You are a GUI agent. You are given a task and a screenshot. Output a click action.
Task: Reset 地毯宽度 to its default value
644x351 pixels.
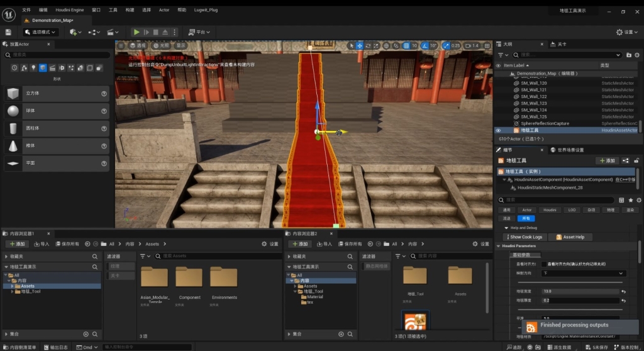623,291
